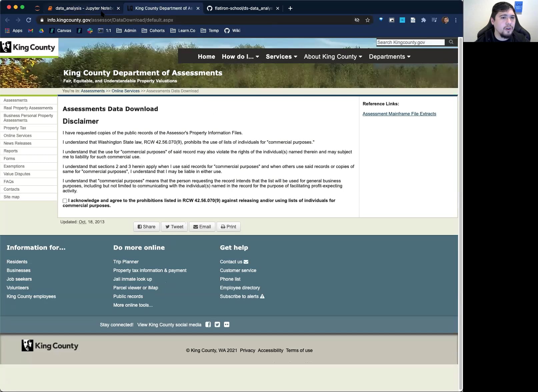Open Subscribe to alerts link
The height and width of the screenshot is (392, 538).
(242, 296)
